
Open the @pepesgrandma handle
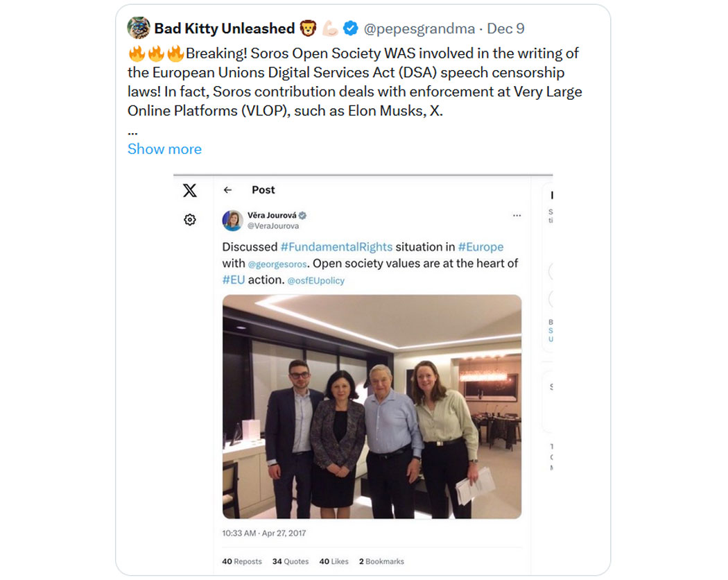[419, 28]
